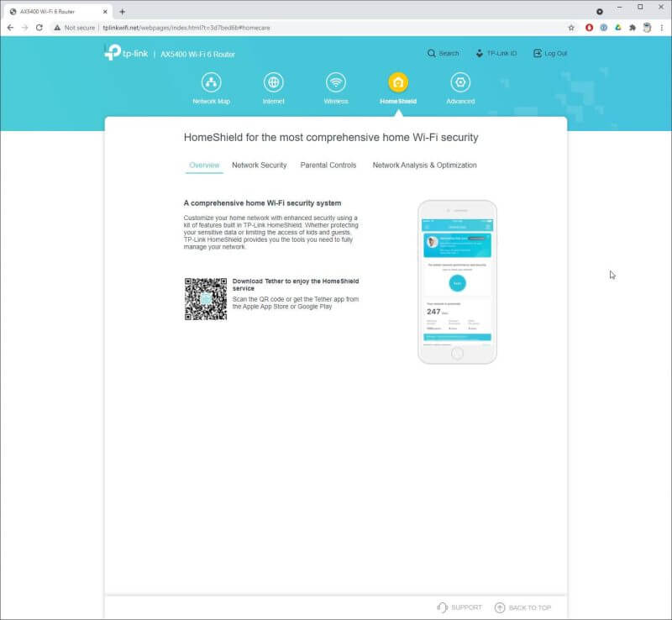Close the AX5400 Wi-Fi 6 Router tab
The height and width of the screenshot is (620, 672).
coord(105,12)
